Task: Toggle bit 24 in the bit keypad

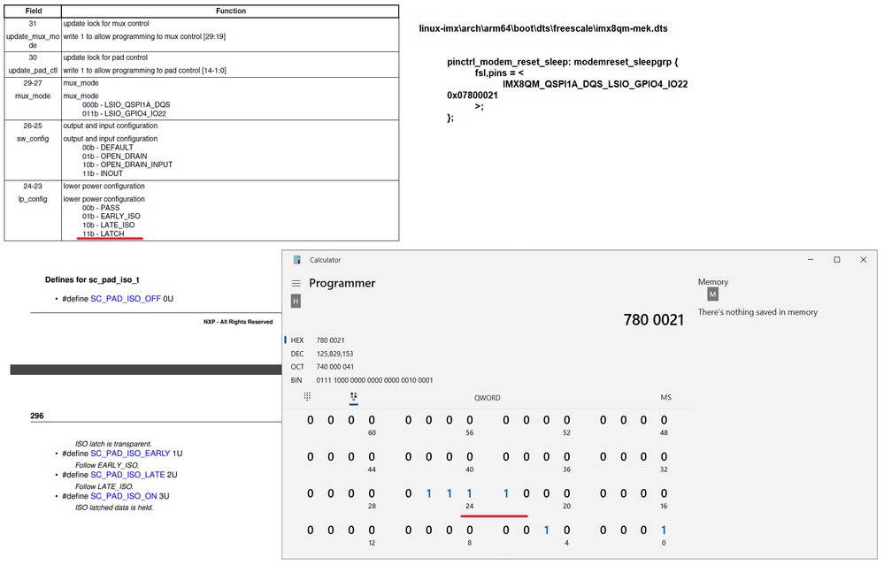Action: point(470,493)
